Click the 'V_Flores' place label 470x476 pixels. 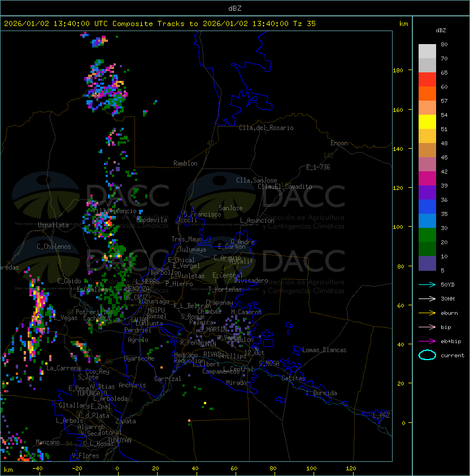(x=85, y=456)
